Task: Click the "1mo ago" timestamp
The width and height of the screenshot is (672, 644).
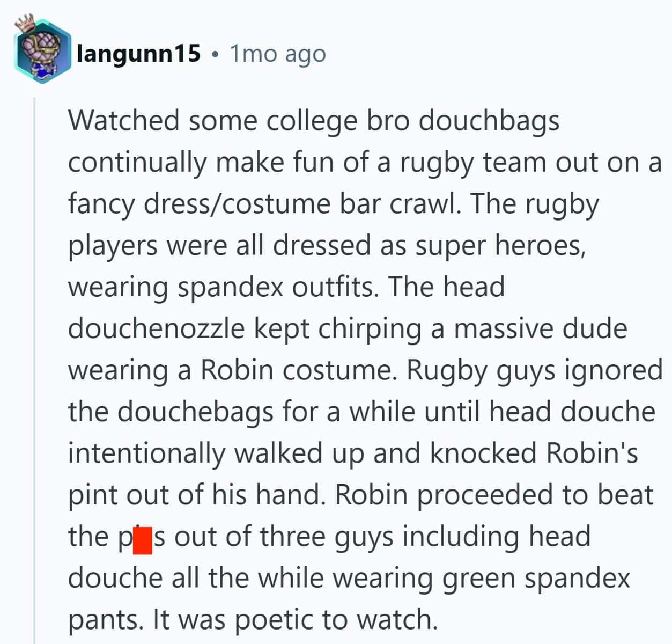Action: pos(278,54)
